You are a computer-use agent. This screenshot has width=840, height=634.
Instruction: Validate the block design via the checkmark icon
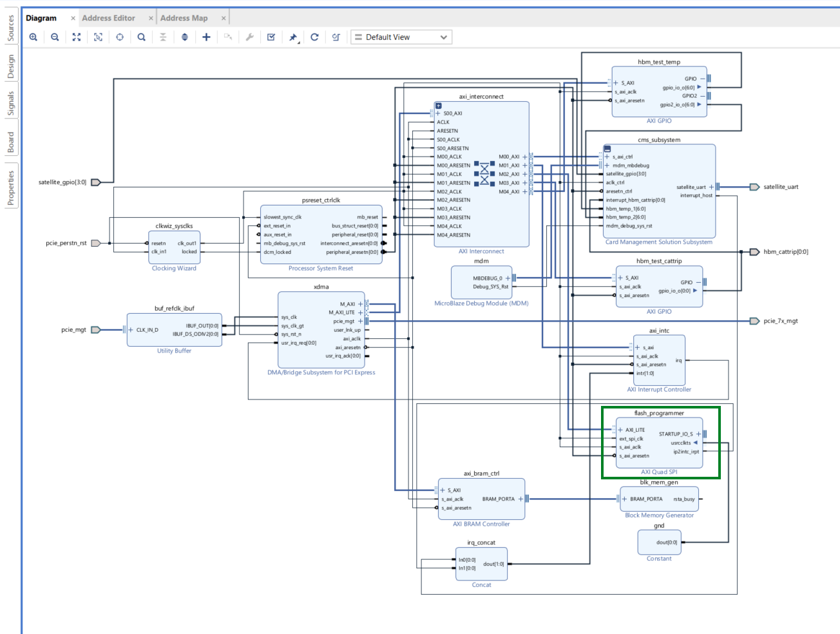[x=271, y=37]
